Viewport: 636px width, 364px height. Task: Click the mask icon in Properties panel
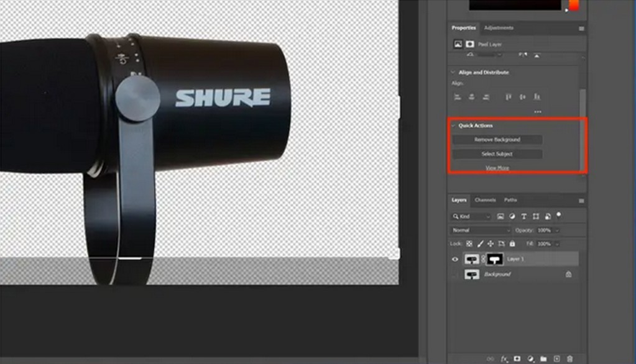click(470, 44)
